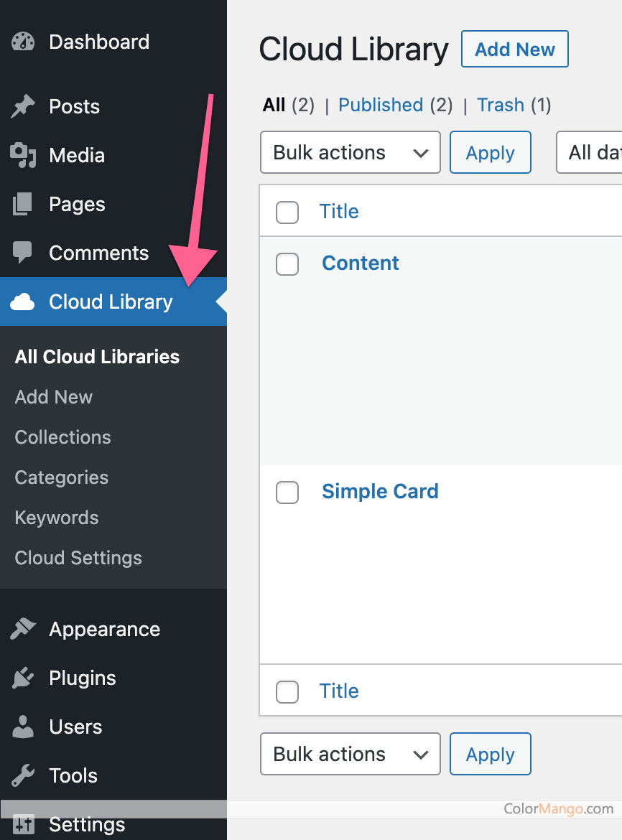This screenshot has height=840, width=622.
Task: Click the Users person icon
Action: tap(23, 727)
